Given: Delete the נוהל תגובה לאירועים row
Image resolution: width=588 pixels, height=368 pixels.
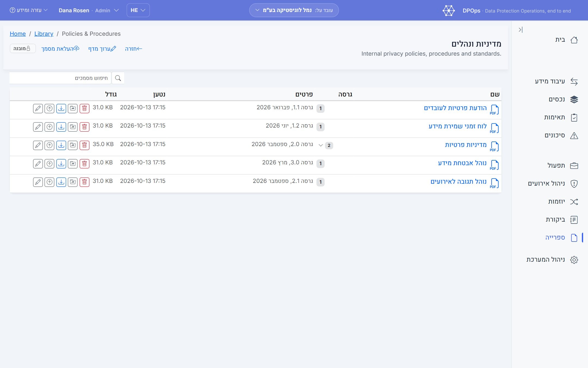Looking at the screenshot, I should pyautogui.click(x=84, y=182).
